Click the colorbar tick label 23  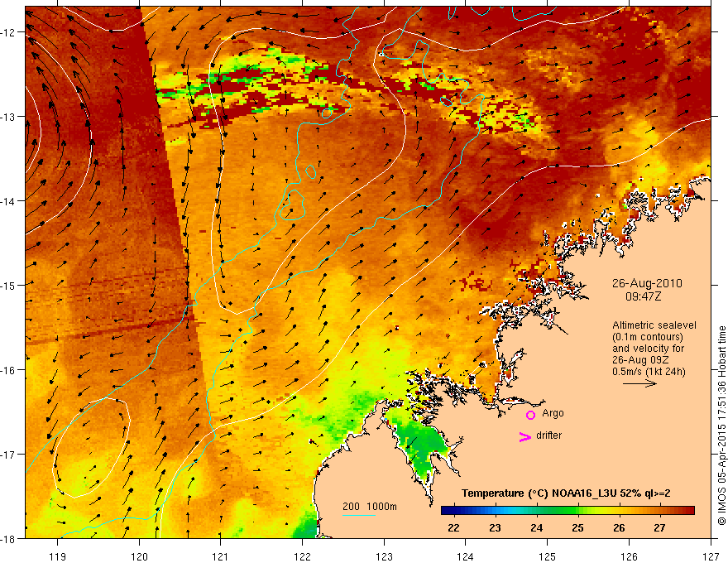point(495,527)
